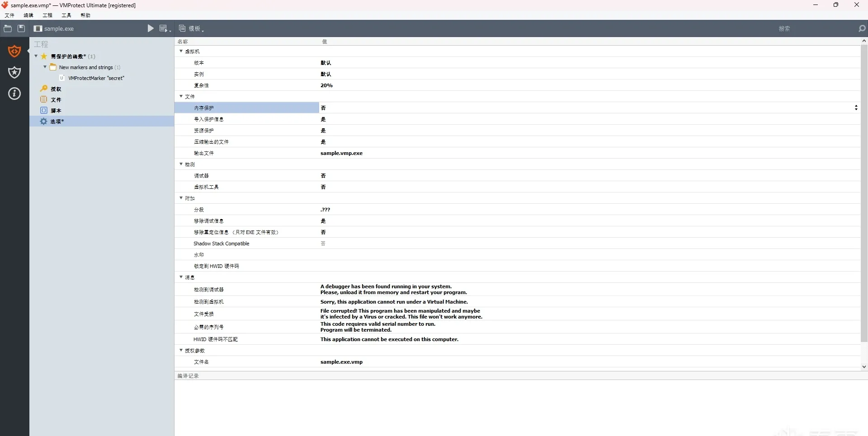Viewport: 868px width, 436px height.
Task: Open the 工具 menu
Action: pos(66,15)
